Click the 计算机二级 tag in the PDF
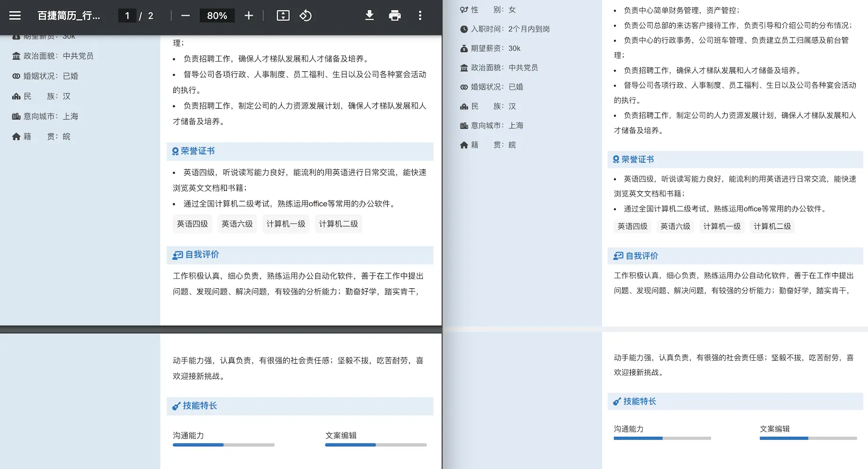Screen dimensions: 868x469 tap(339, 224)
